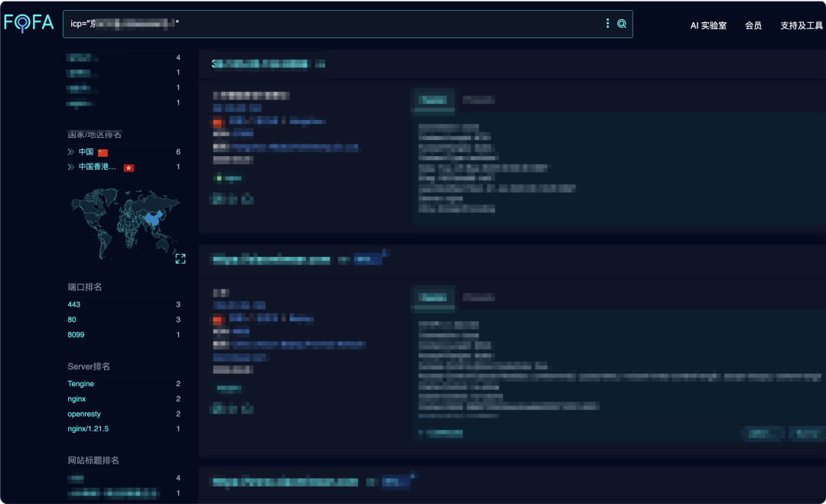The height and width of the screenshot is (504, 826).
Task: Select the plain nginx server filter
Action: (76, 398)
